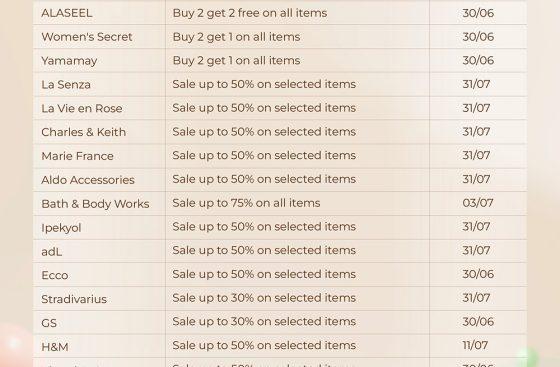Click the 11/07 date for H&M

click(x=475, y=345)
